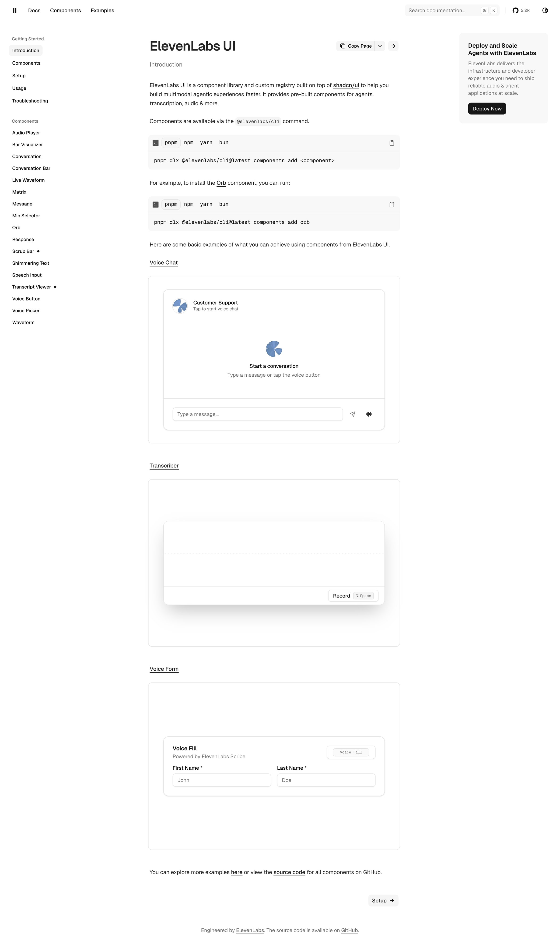Click the Record button in Transcriber
This screenshot has height=948, width=560.
click(x=353, y=596)
